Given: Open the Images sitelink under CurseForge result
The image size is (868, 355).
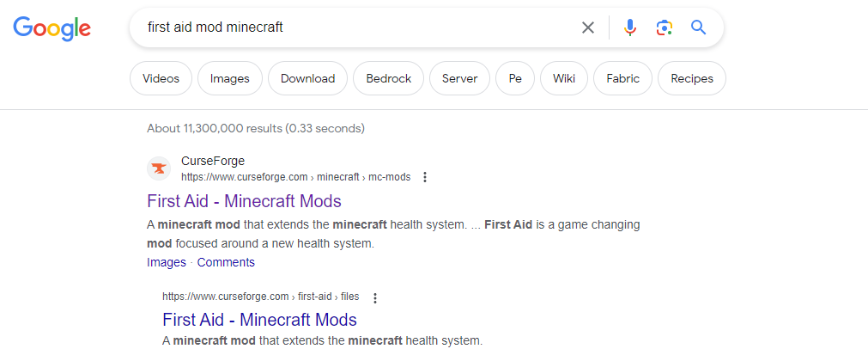Looking at the screenshot, I should coord(166,262).
